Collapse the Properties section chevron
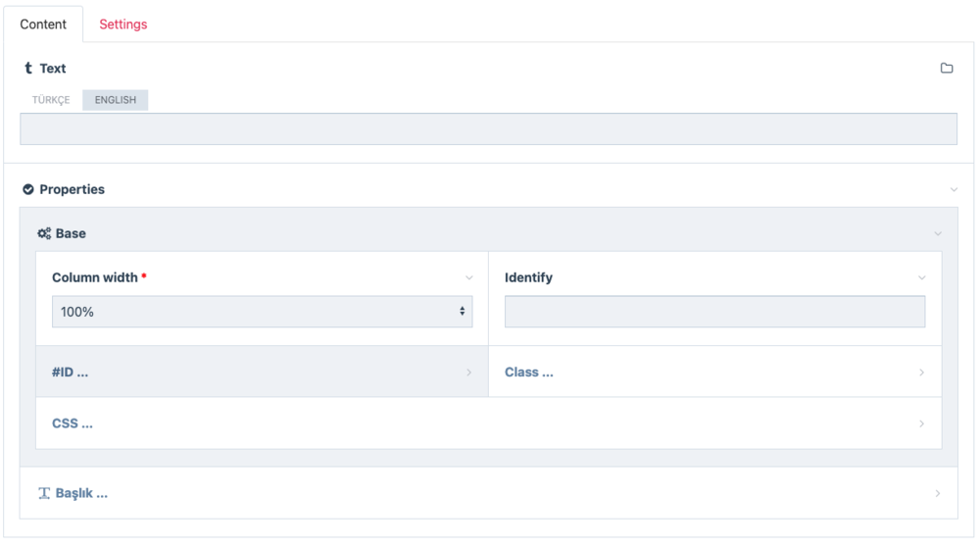The width and height of the screenshot is (980, 548). [x=955, y=189]
